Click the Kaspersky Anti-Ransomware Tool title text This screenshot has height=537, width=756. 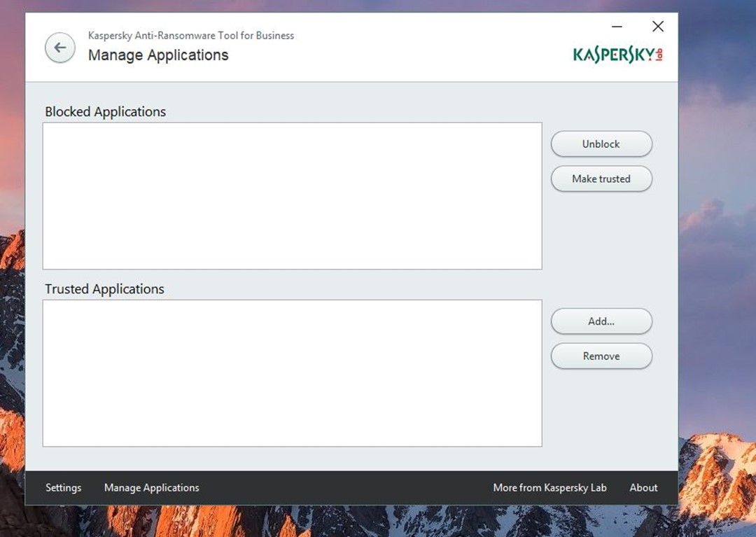(x=191, y=36)
